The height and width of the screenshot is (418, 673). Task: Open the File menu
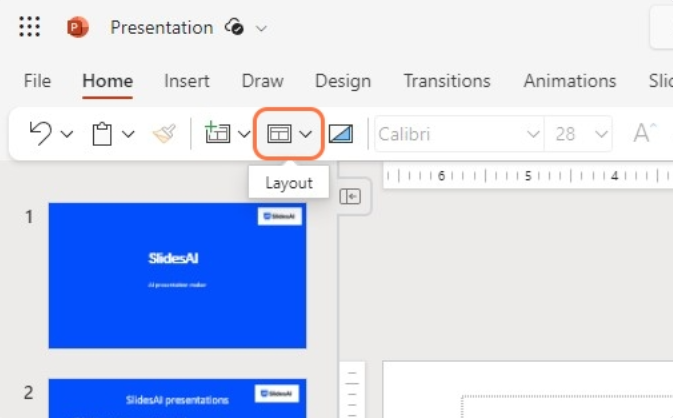pyautogui.click(x=37, y=81)
